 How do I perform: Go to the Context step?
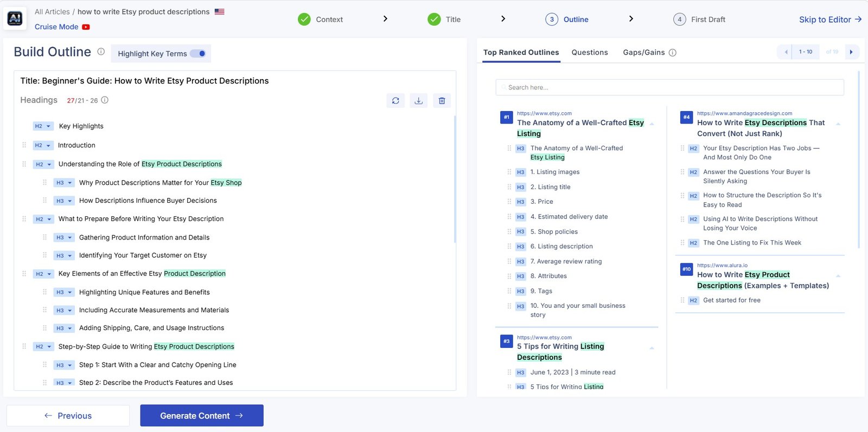pyautogui.click(x=321, y=20)
